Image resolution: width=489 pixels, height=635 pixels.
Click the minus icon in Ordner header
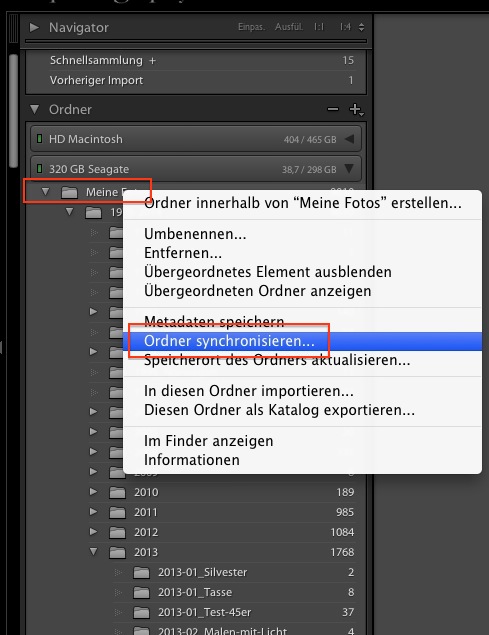pos(333,109)
